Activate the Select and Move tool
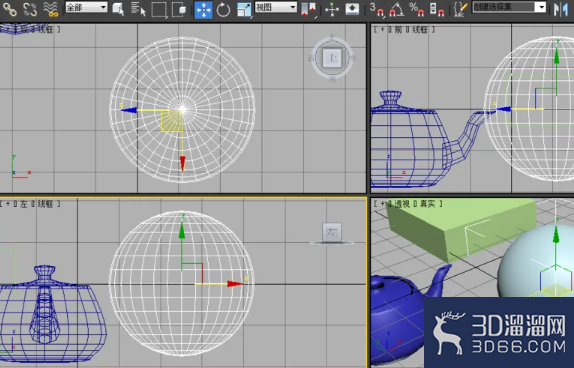The width and height of the screenshot is (574, 368). pos(203,10)
